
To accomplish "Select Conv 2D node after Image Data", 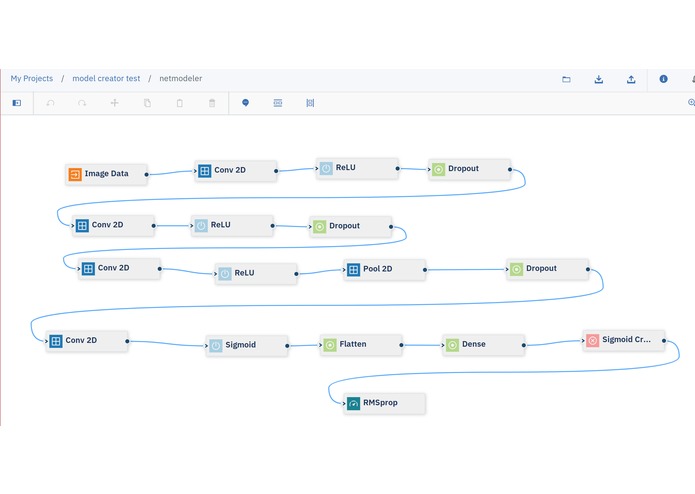I will 236,171.
